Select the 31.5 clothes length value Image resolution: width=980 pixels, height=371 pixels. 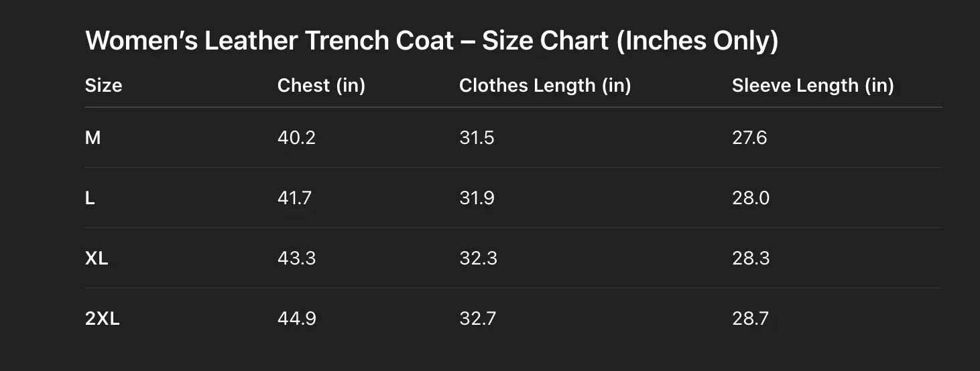477,138
